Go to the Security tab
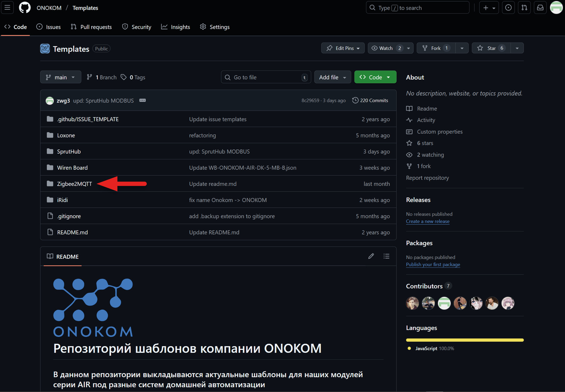565x392 pixels. [x=137, y=27]
